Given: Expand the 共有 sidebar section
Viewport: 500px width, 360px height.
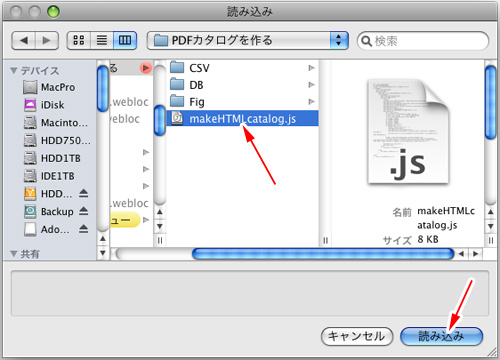Looking at the screenshot, I should [x=14, y=254].
